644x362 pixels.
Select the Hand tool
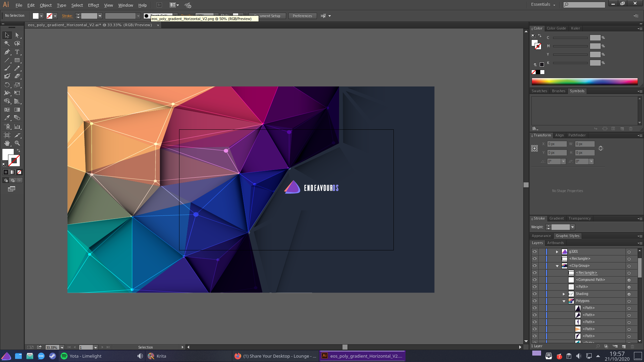click(x=7, y=143)
